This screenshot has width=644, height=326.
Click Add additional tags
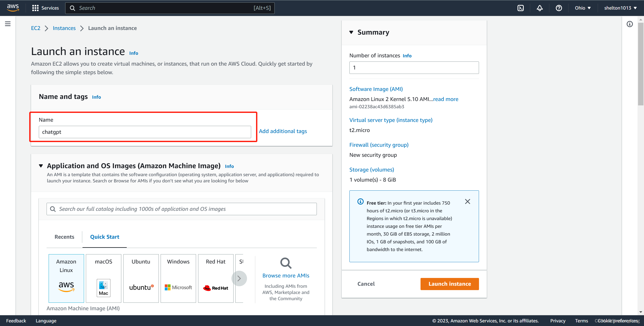[x=283, y=131]
